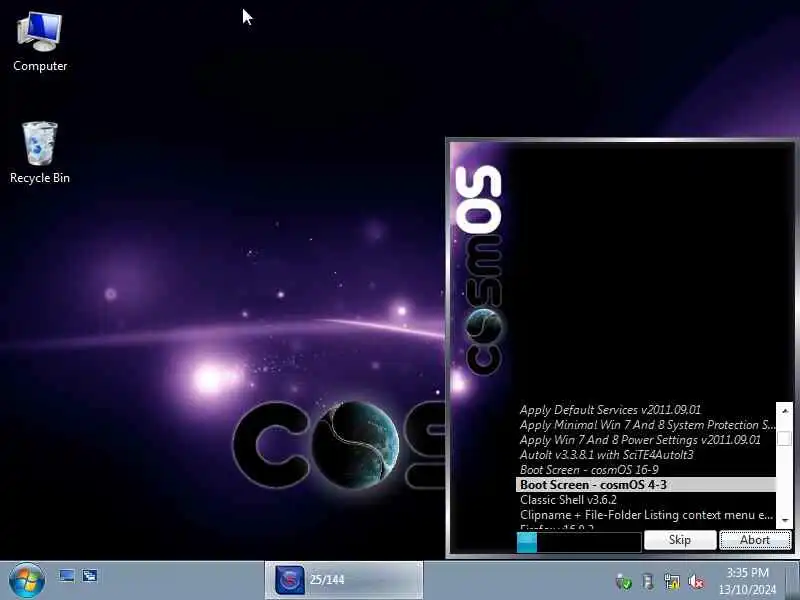Open the taskbar clock showing 3:35 PM

747,581
